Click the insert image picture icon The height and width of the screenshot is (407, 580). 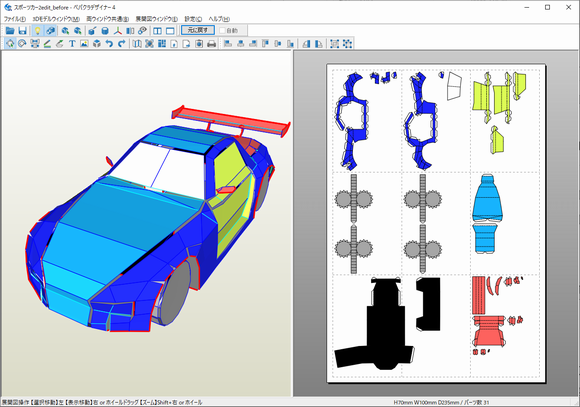pos(84,44)
